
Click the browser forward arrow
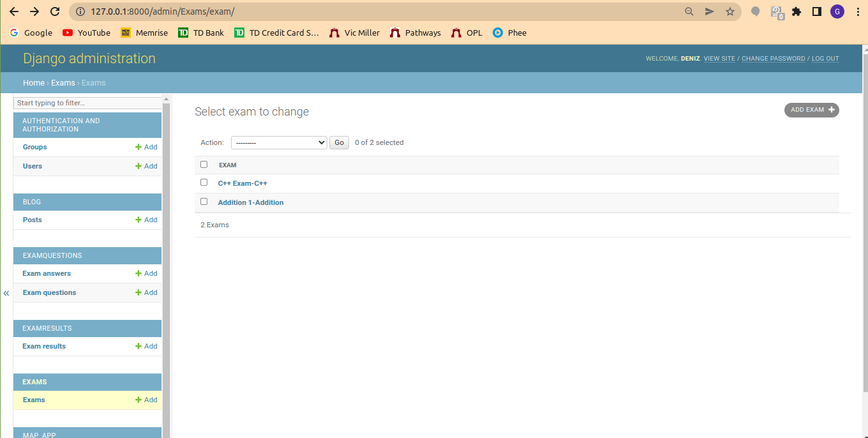pos(34,11)
